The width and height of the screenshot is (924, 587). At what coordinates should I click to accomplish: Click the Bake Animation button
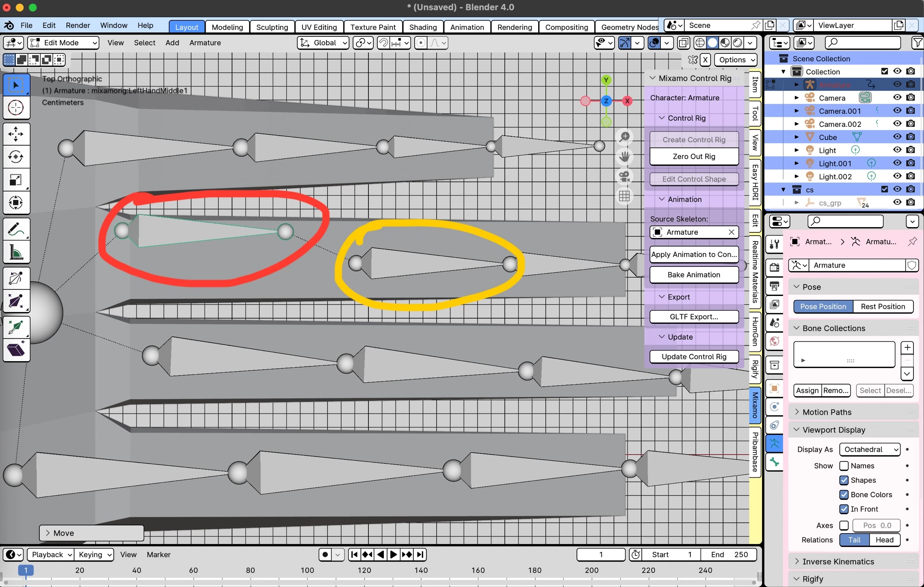pos(694,274)
